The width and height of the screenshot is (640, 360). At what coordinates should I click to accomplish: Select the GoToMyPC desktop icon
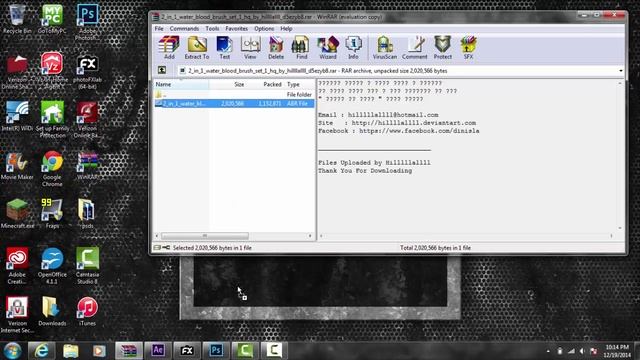[x=52, y=19]
